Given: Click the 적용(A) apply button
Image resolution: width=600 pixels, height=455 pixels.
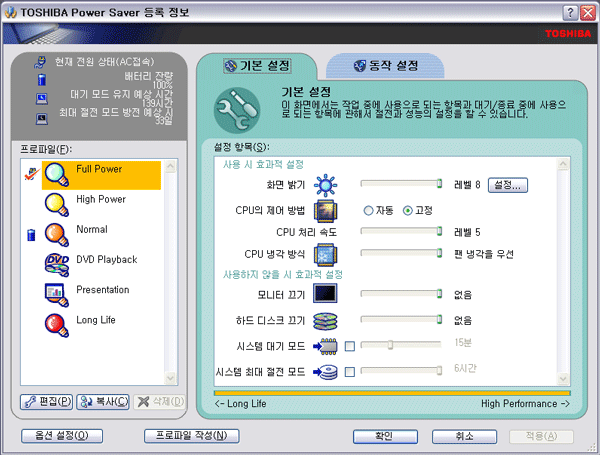Looking at the screenshot, I should point(541,436).
